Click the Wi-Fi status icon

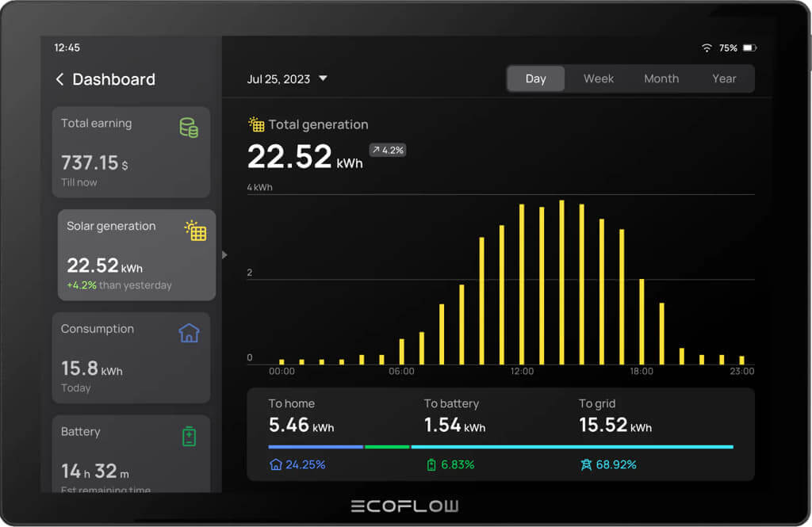(707, 48)
